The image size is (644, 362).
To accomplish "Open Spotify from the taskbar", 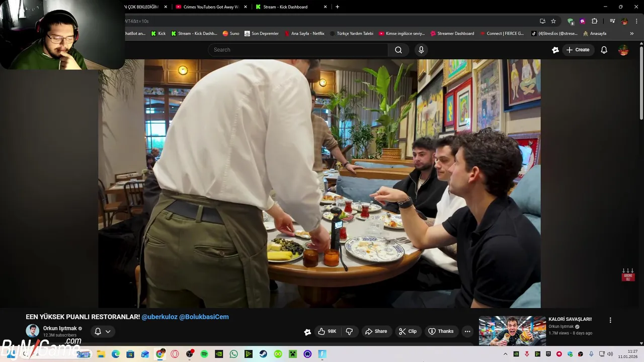I will pyautogui.click(x=204, y=354).
